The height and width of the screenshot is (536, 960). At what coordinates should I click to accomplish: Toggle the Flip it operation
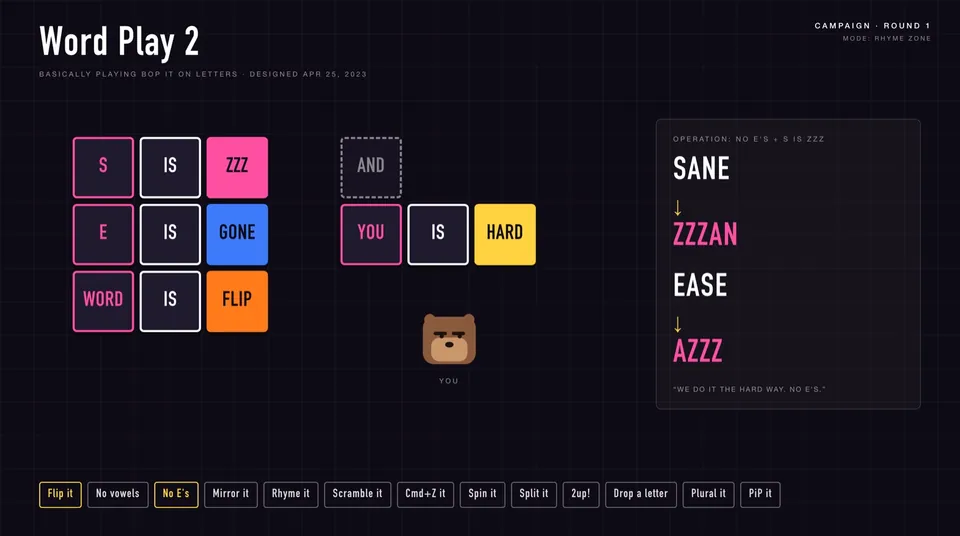(x=60, y=494)
